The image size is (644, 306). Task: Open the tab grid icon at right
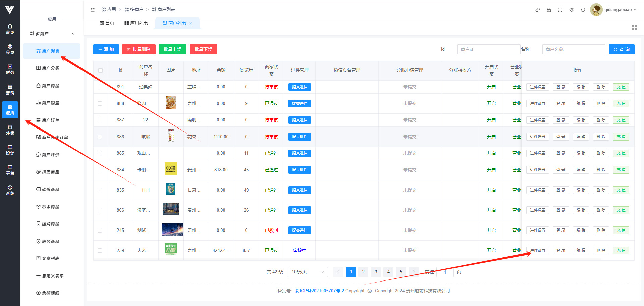[634, 28]
